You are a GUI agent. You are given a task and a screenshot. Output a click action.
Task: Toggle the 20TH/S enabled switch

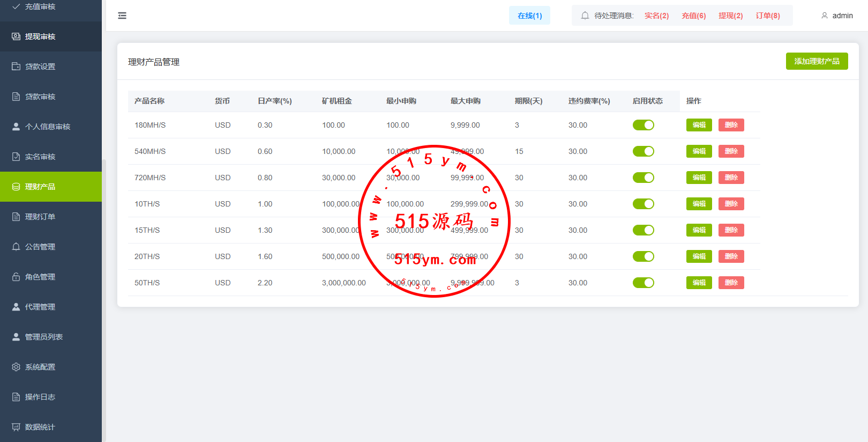(643, 256)
